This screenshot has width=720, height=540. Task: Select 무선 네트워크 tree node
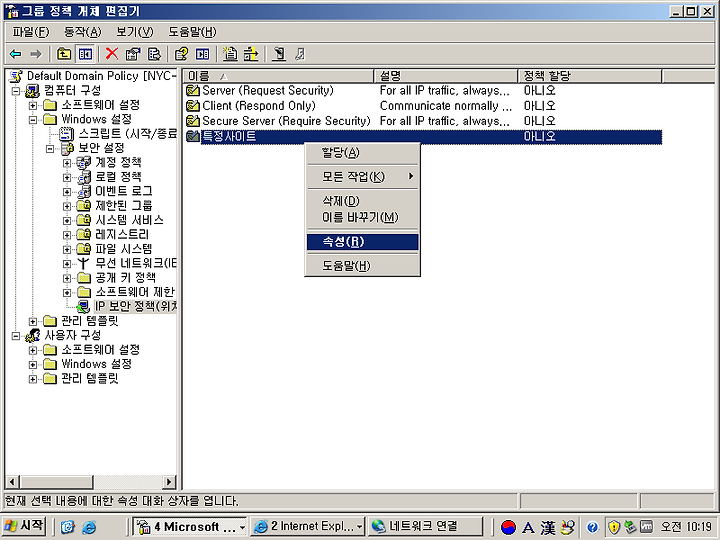pyautogui.click(x=135, y=263)
